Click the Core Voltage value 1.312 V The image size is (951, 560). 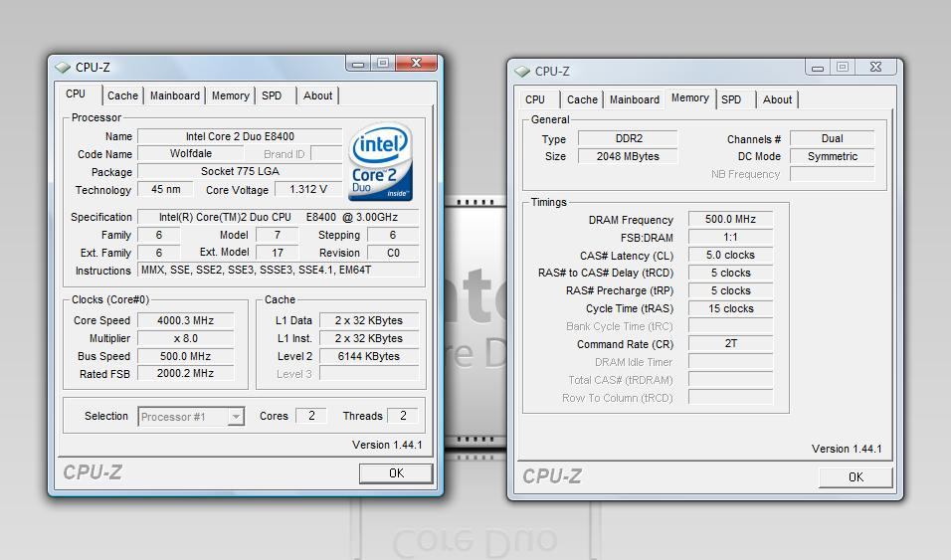click(x=308, y=189)
